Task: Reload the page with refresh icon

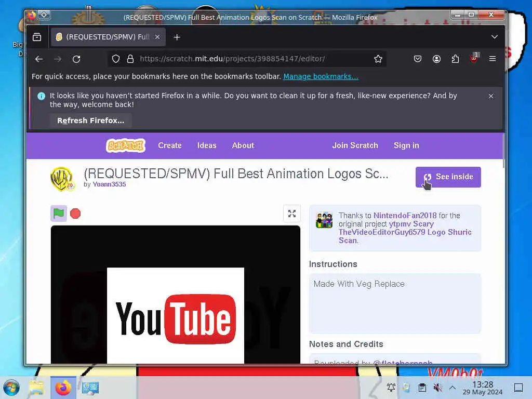Action: [76, 59]
